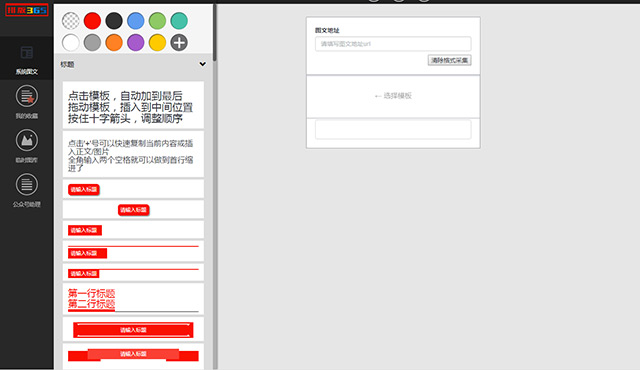
Task: Choose the light green color swatch
Action: tap(157, 21)
